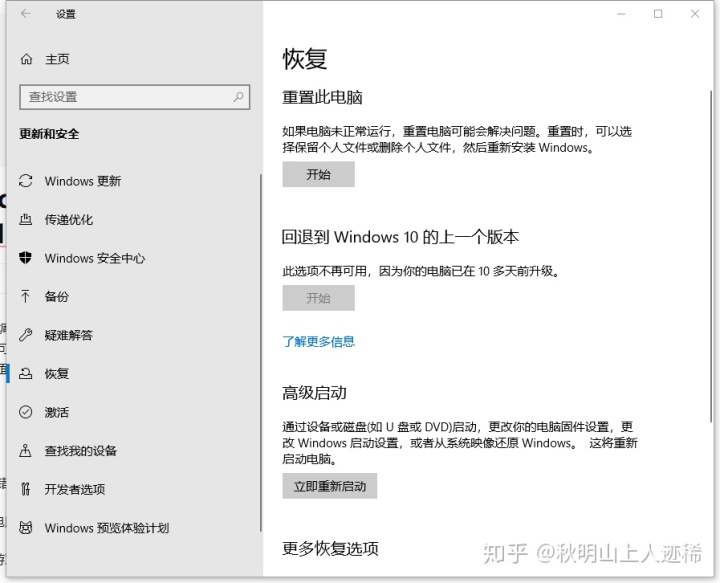Screen dimensions: 720x583
Task: Maximize the Settings window
Action: (658, 14)
